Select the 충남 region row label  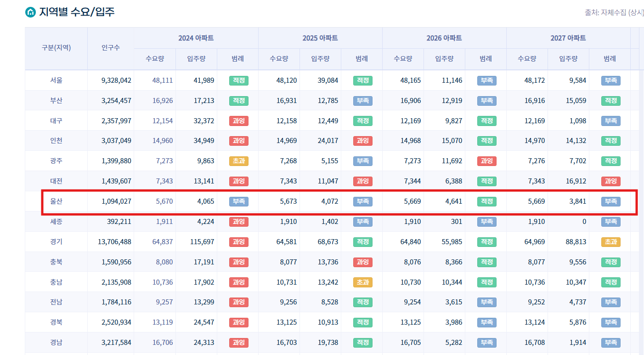point(56,282)
